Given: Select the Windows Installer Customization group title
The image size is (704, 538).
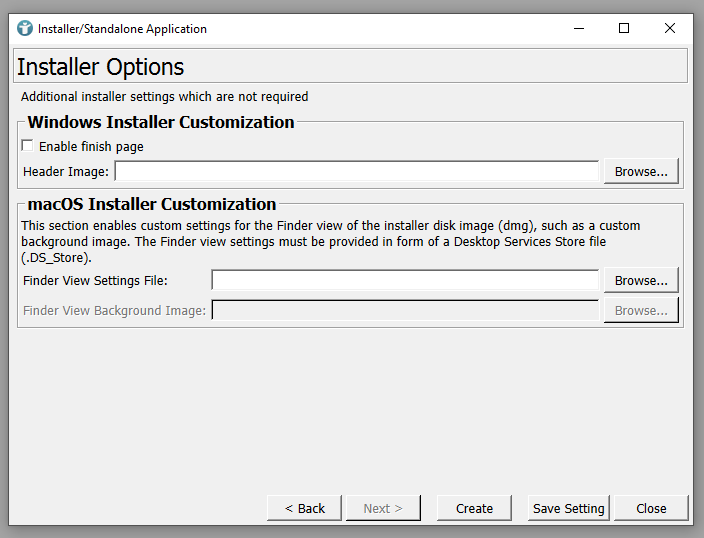Looking at the screenshot, I should tap(161, 123).
